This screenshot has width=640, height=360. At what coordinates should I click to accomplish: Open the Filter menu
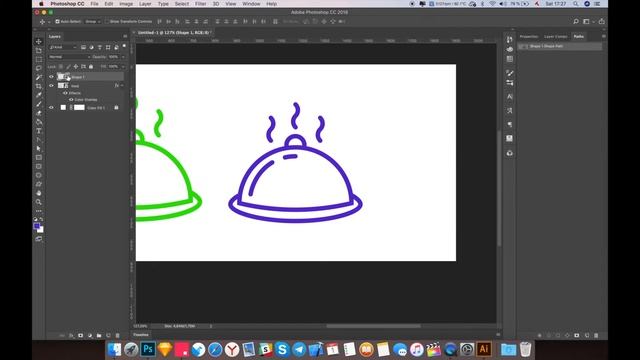click(x=200, y=4)
